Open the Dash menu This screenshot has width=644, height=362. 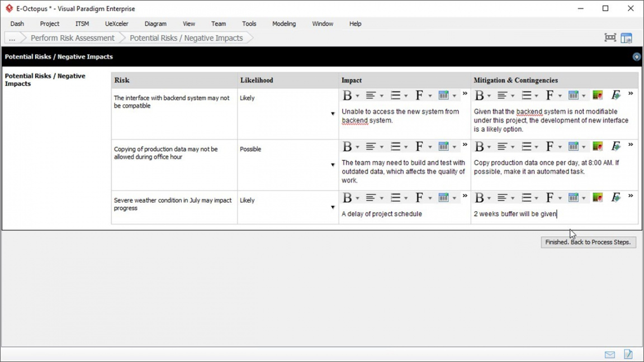[17, 24]
